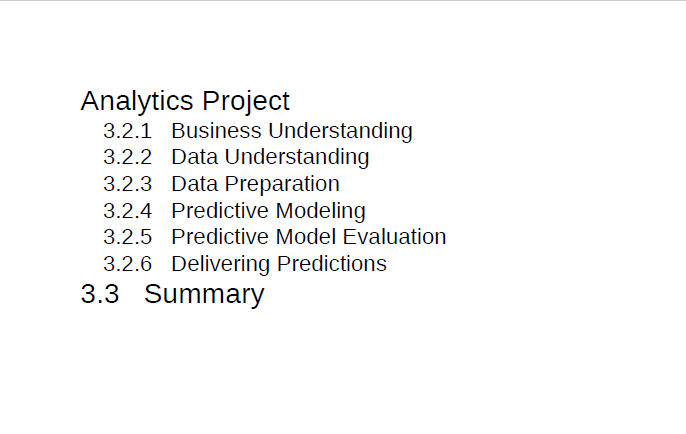Click section number 3.2.1
Image resolution: width=686 pixels, height=434 pixels.
point(127,131)
